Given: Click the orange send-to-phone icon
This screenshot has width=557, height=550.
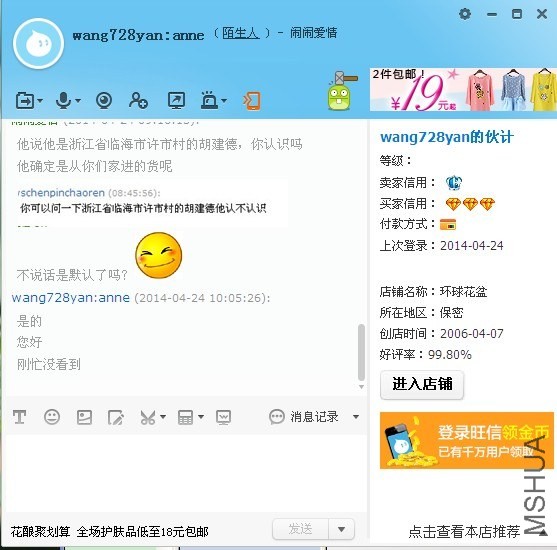Looking at the screenshot, I should pyautogui.click(x=252, y=101).
